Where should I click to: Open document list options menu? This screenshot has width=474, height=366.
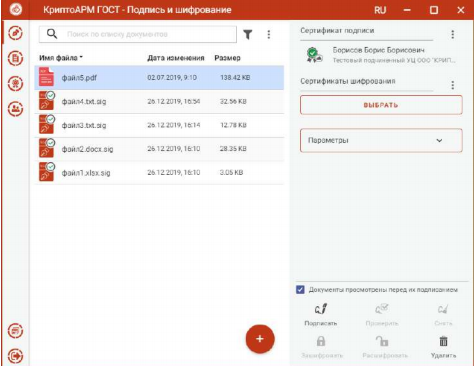point(269,34)
